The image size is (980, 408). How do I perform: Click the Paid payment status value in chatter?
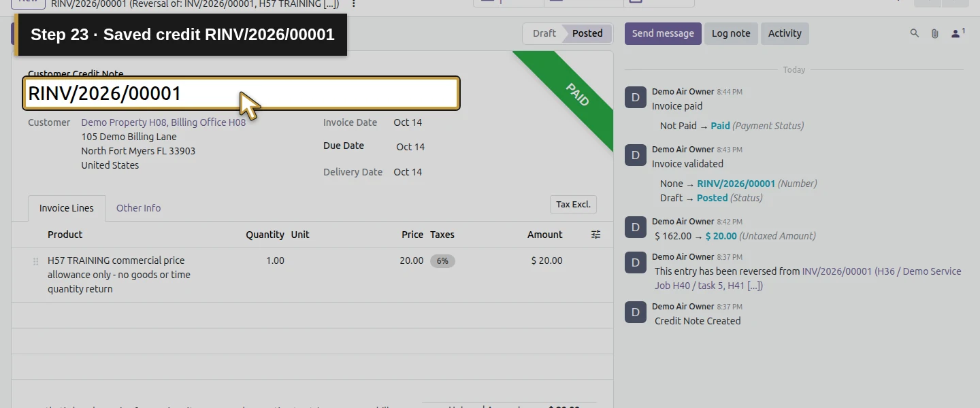coord(720,126)
